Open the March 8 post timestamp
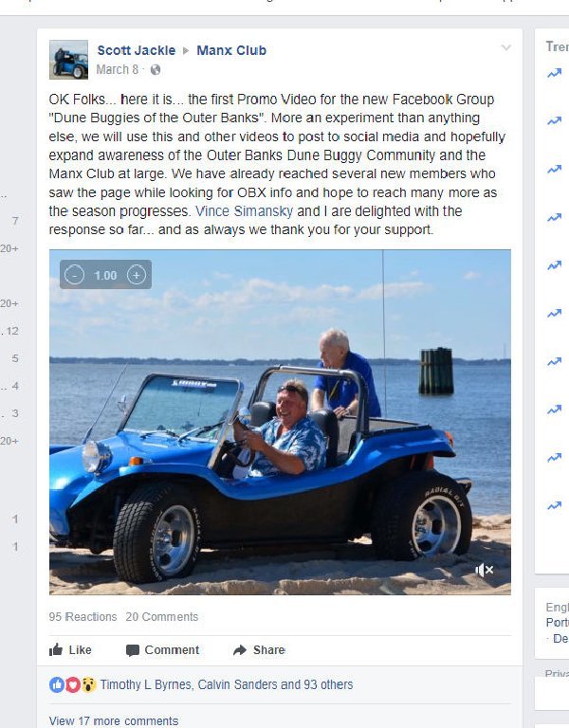 tap(117, 69)
